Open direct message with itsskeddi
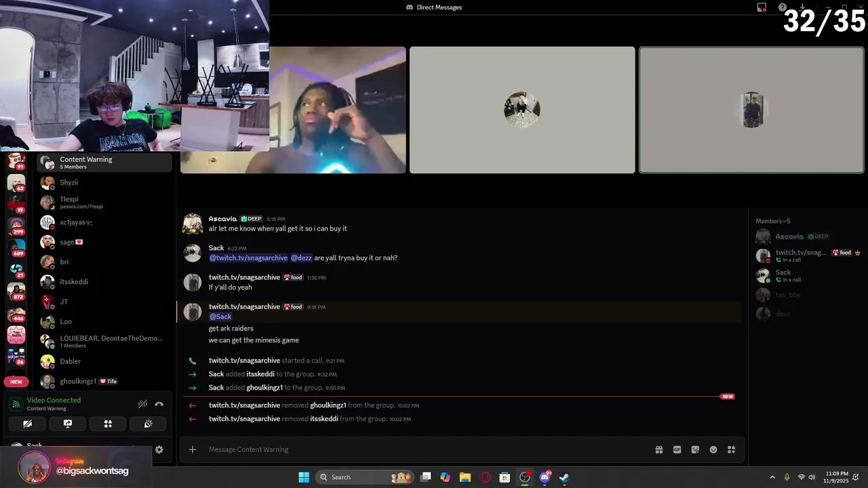The image size is (868, 488). point(104,282)
